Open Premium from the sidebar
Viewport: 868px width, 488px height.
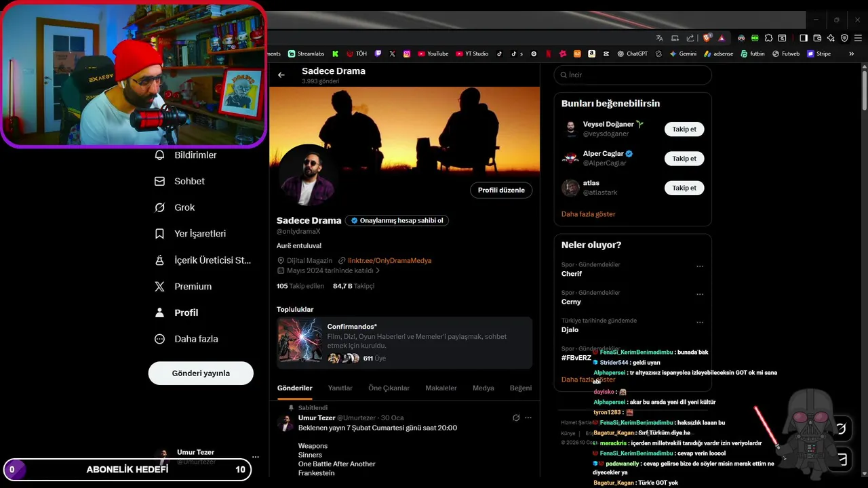coord(183,287)
